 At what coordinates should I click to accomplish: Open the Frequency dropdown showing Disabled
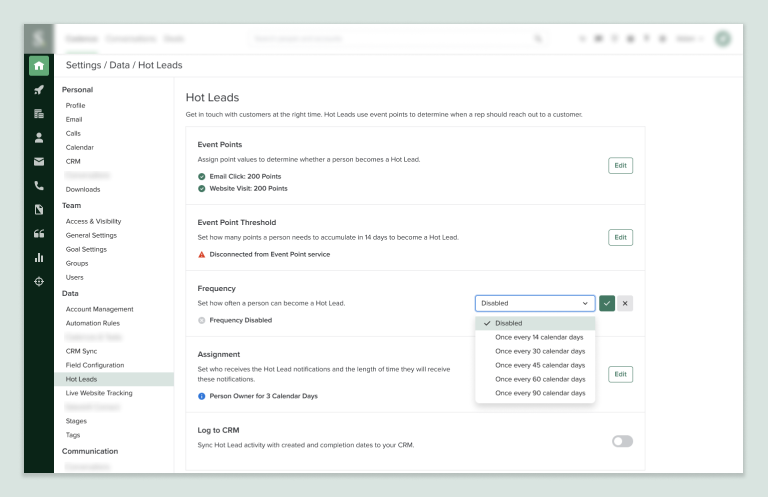tap(535, 303)
